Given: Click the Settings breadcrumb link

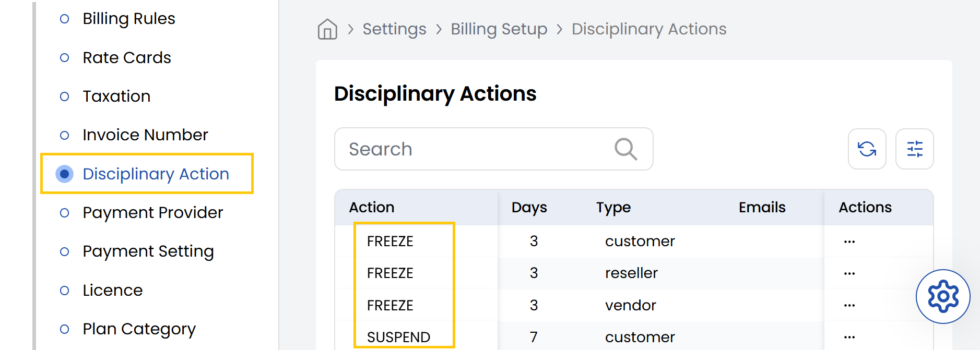Looking at the screenshot, I should pos(394,29).
